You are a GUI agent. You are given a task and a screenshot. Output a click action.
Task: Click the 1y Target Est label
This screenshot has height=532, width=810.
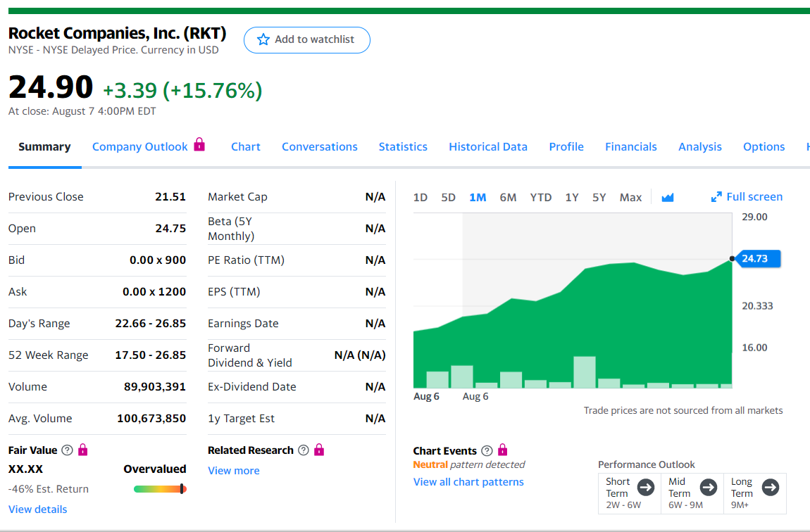click(241, 419)
